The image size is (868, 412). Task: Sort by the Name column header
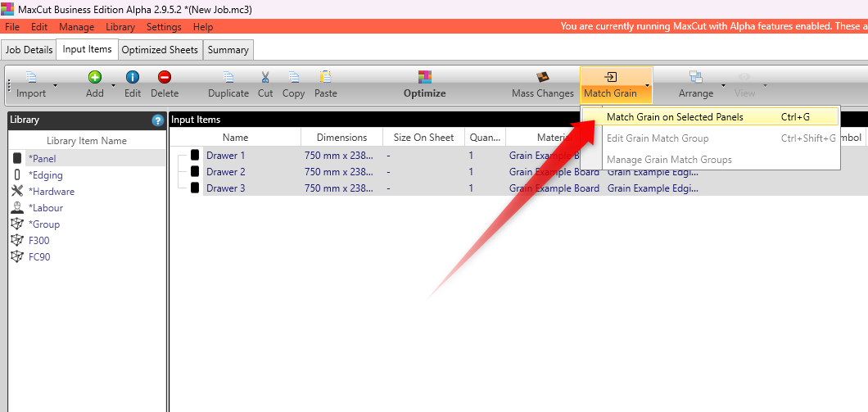pyautogui.click(x=235, y=138)
